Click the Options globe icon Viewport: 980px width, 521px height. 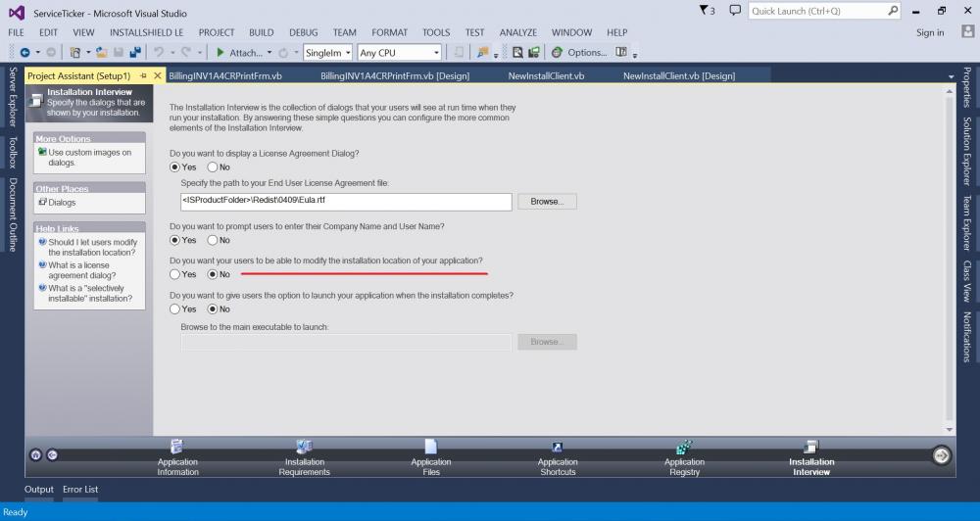557,53
